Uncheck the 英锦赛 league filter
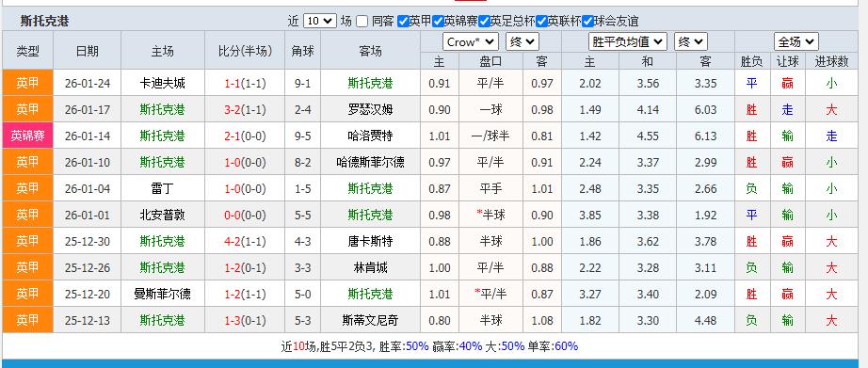Viewport: 868px width, 368px height. (438, 22)
